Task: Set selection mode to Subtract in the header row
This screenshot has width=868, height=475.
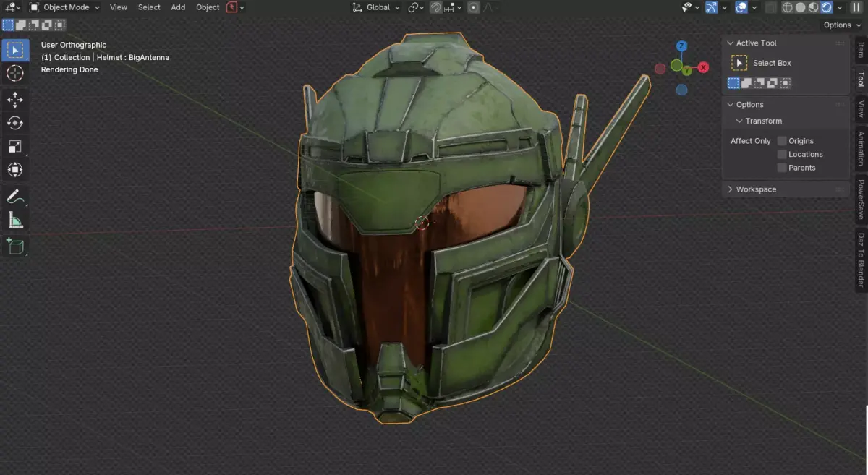Action: (x=33, y=25)
